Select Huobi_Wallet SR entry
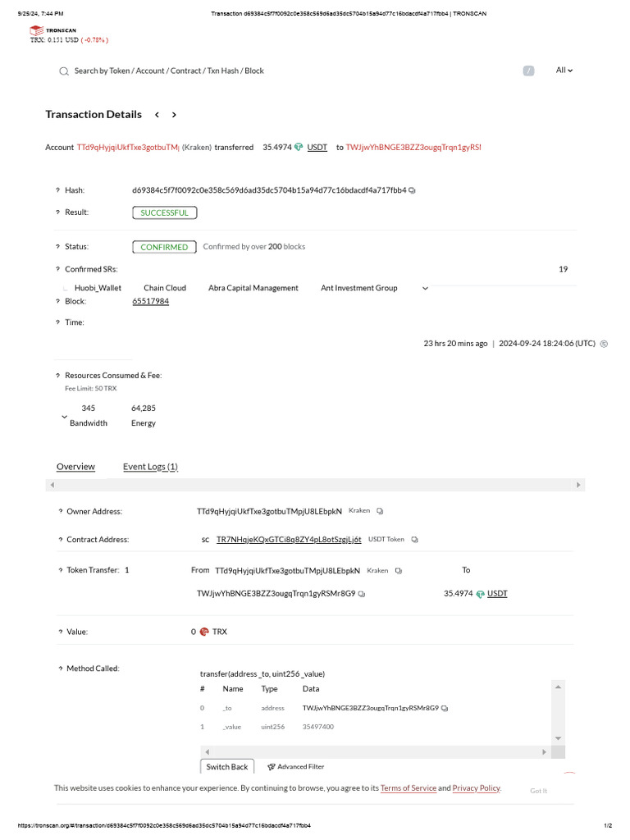The height and width of the screenshot is (840, 630). pos(98,288)
